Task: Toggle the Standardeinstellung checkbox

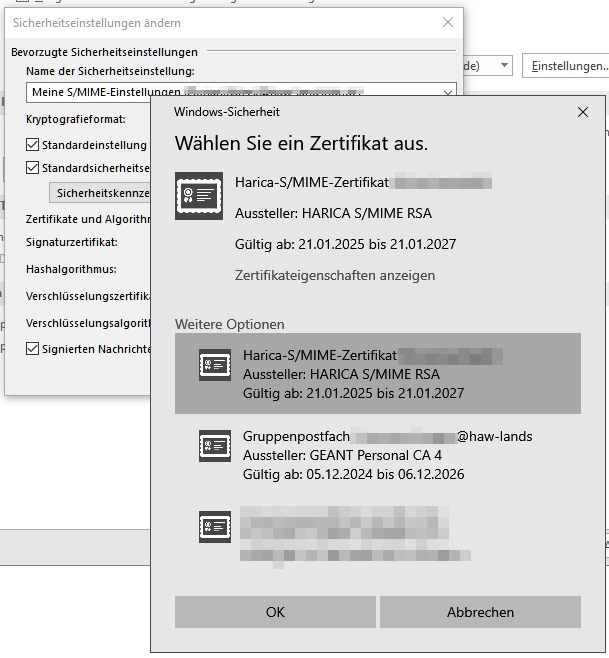Action: [x=33, y=145]
